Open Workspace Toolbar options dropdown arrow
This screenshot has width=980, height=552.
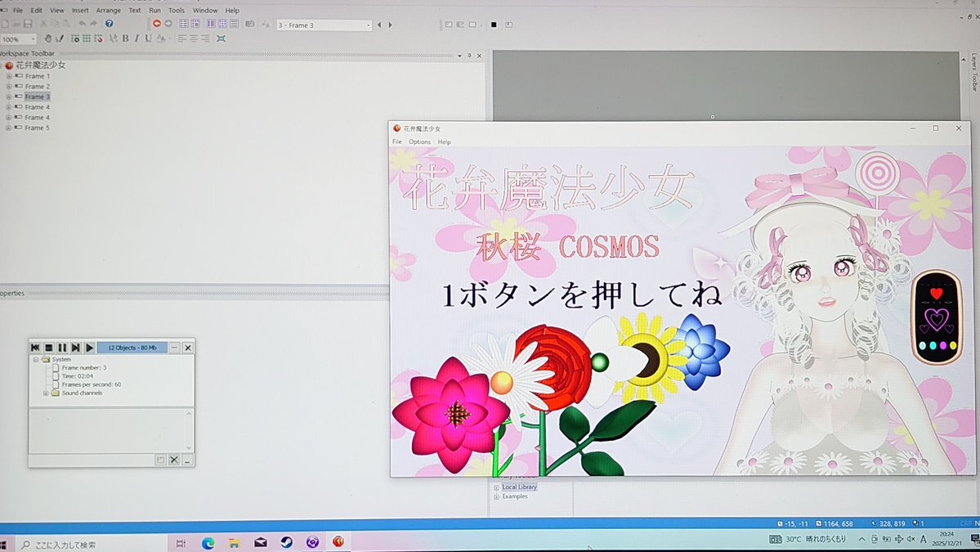pos(459,56)
